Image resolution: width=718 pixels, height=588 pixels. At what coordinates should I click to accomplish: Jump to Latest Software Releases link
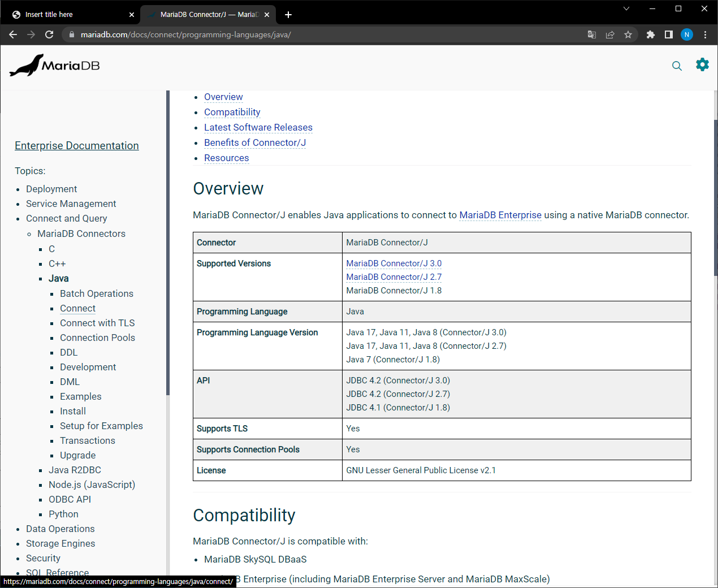coord(258,127)
